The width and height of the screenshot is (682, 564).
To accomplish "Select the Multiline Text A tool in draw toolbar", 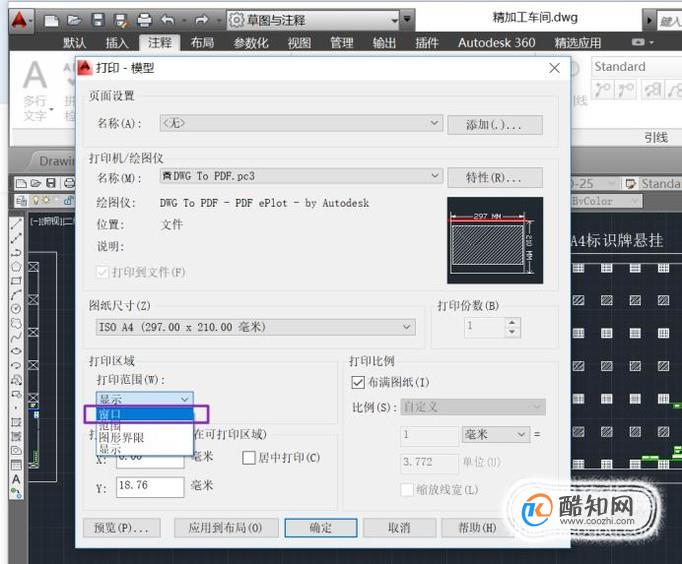I will pyautogui.click(x=16, y=479).
